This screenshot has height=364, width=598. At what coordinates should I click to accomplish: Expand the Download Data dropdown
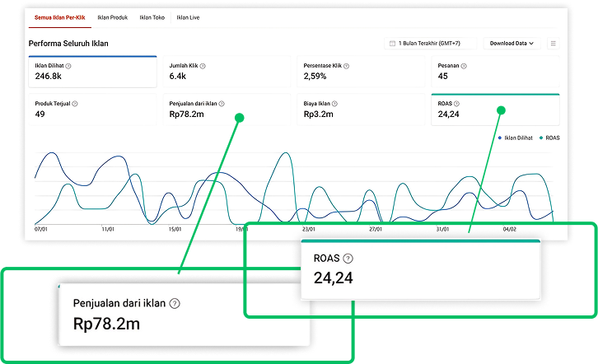click(x=512, y=43)
